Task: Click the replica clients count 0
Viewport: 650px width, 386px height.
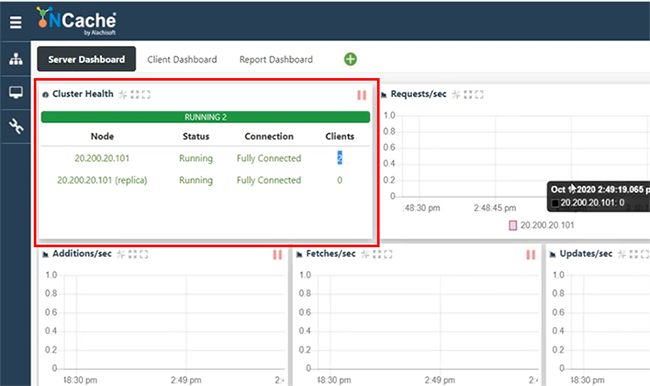Action: point(340,180)
